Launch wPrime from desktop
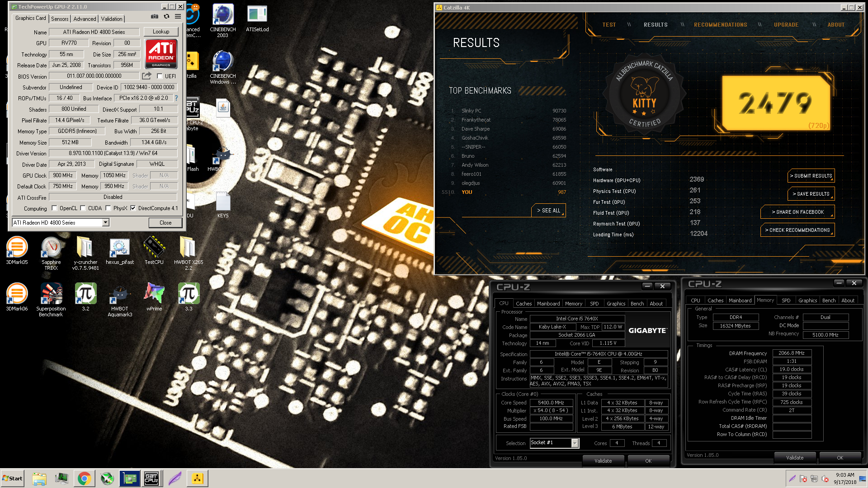 click(x=154, y=297)
